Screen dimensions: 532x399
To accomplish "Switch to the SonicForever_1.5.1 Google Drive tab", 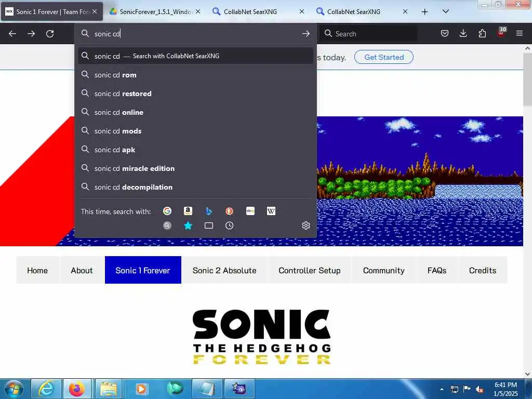I will coord(155,11).
